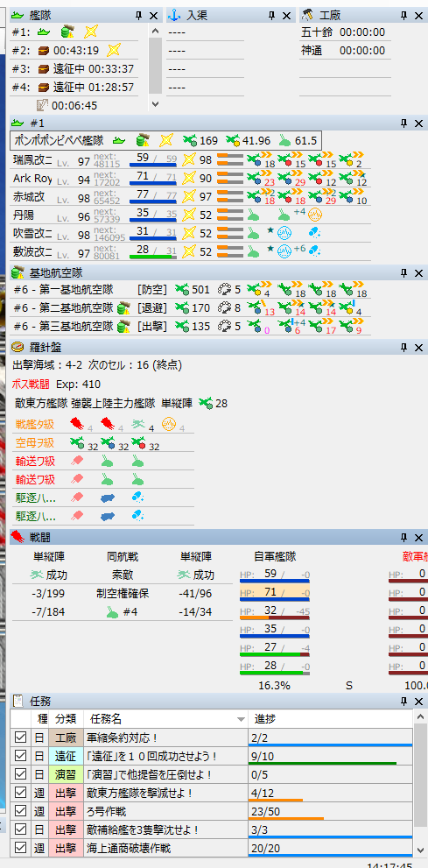Click the transport drum icon showing 61.5
Image resolution: width=428 pixels, height=868 pixels.
tap(284, 141)
